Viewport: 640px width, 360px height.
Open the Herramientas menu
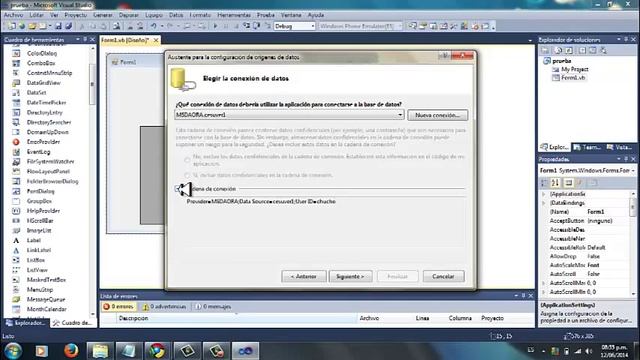(234, 15)
